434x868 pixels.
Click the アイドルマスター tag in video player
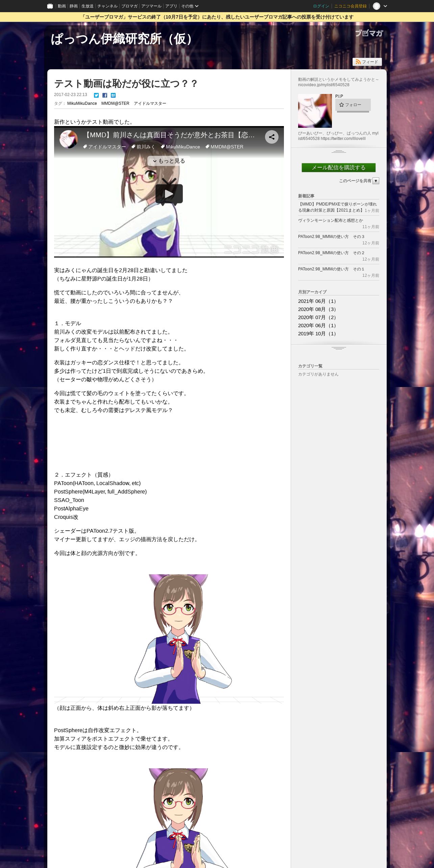tap(104, 147)
